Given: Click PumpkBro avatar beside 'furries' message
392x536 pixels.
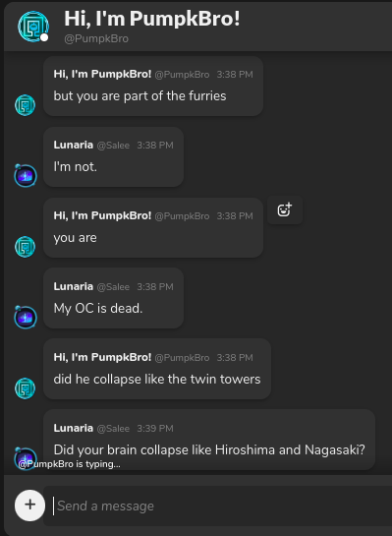Looking at the screenshot, I should [25, 105].
